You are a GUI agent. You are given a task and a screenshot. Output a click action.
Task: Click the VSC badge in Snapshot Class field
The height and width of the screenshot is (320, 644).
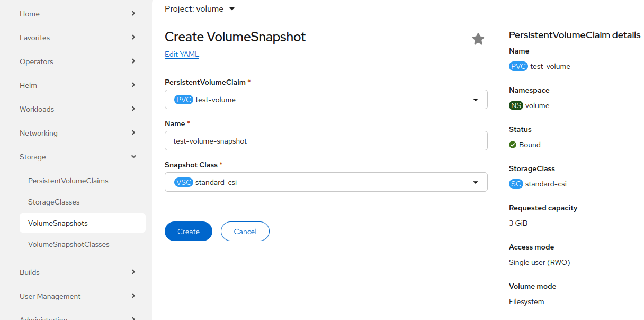click(183, 182)
